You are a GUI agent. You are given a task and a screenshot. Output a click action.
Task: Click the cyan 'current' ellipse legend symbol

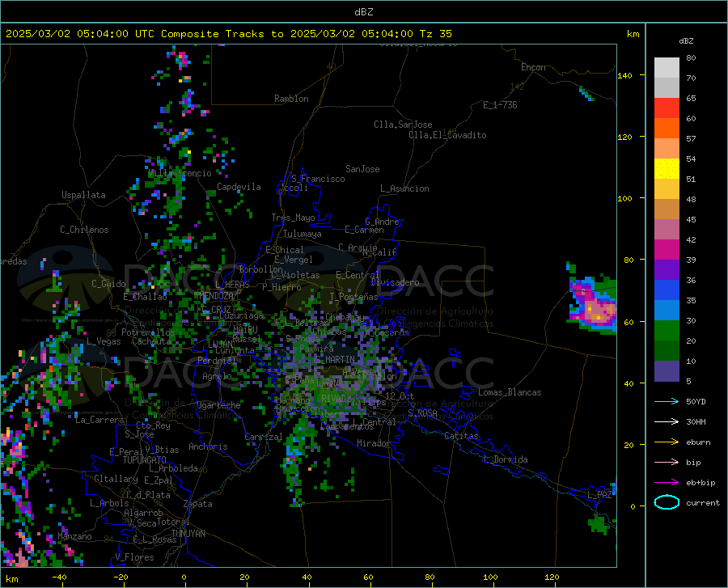pyautogui.click(x=667, y=502)
